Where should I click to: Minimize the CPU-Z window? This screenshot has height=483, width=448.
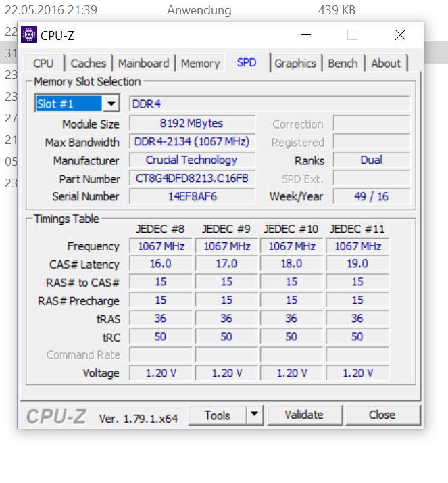point(305,34)
